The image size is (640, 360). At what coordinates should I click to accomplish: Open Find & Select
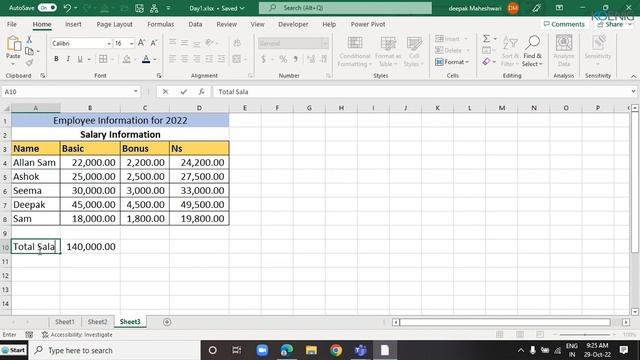coord(532,51)
